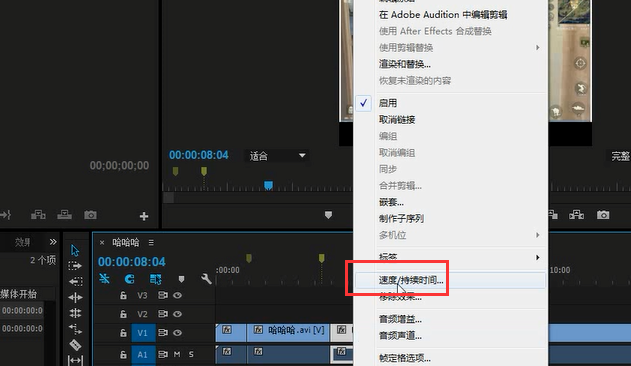The image size is (631, 366).
Task: Expand hidden panel tabs double chevron
Action: tap(53, 242)
